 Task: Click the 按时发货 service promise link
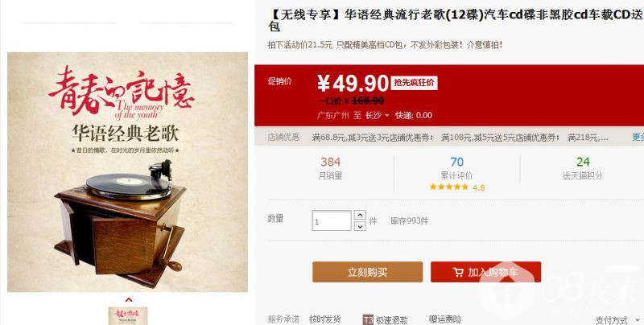tap(325, 319)
